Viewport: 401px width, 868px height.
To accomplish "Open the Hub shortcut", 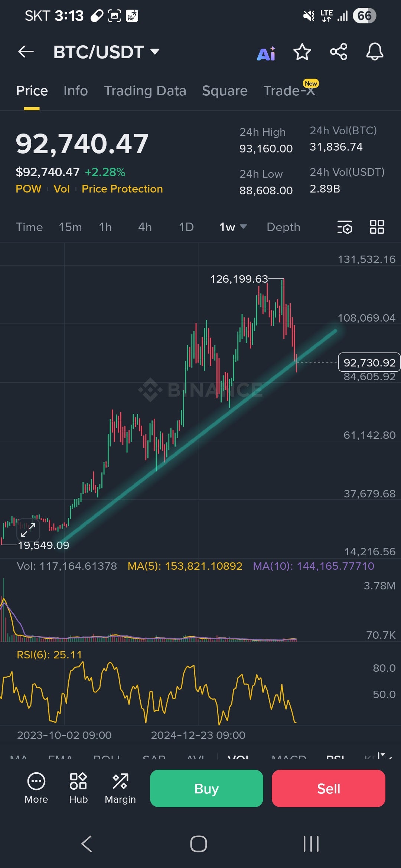I will pos(78,788).
